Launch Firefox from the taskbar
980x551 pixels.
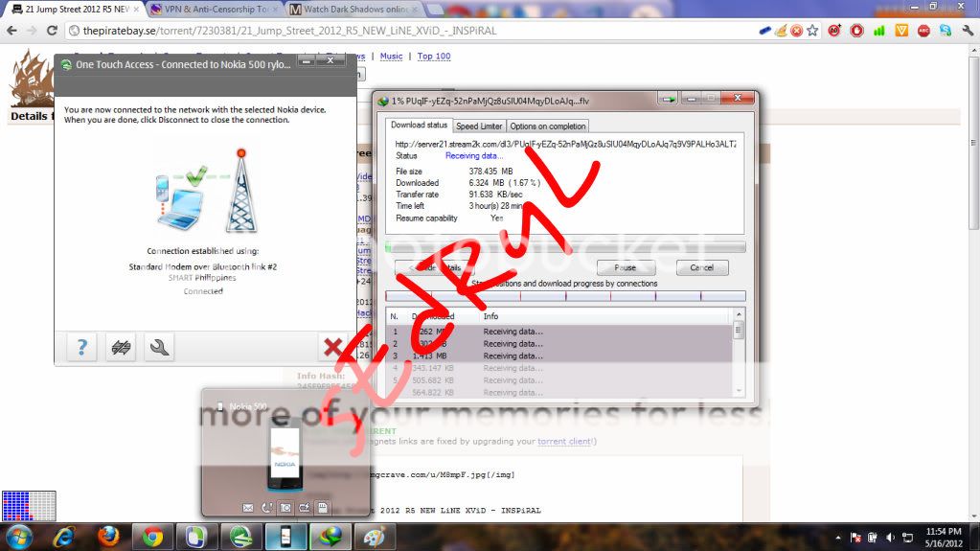[x=107, y=537]
